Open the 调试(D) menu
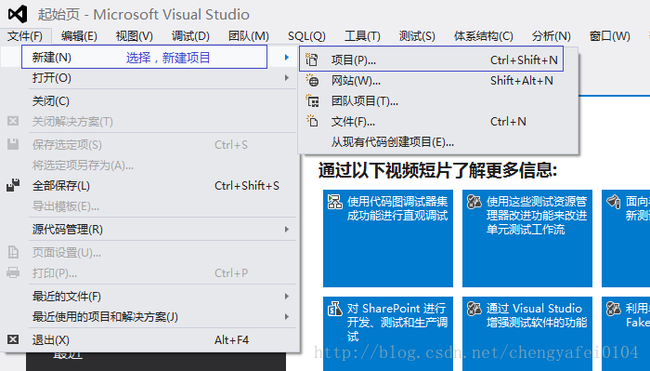The image size is (650, 371). pos(191,36)
